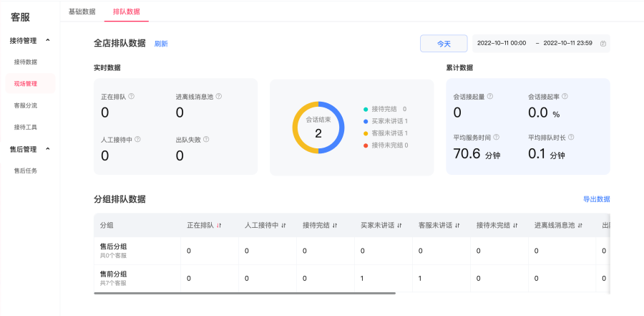644x316 pixels.
Task: Click start date 2022-10-11 00:00 field
Action: tap(502, 43)
